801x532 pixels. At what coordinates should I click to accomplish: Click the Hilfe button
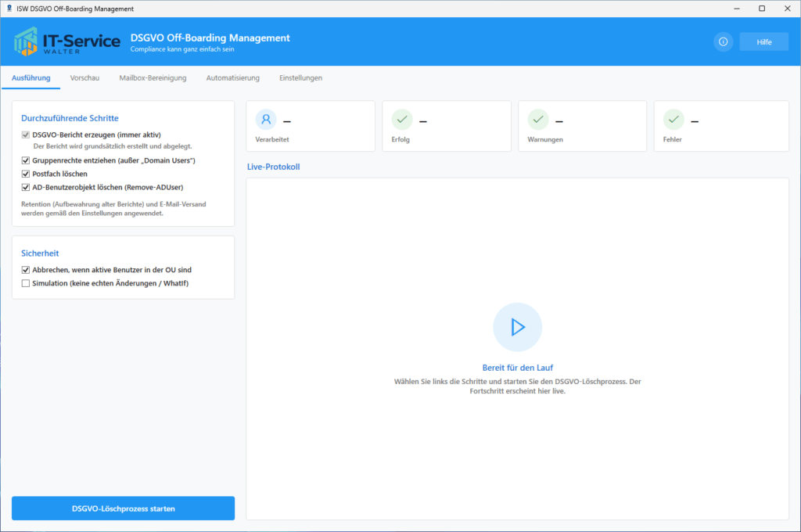click(763, 42)
